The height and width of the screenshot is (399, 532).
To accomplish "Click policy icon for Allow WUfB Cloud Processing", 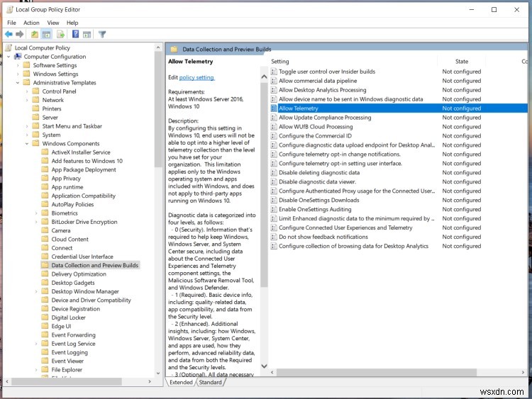I will point(274,127).
